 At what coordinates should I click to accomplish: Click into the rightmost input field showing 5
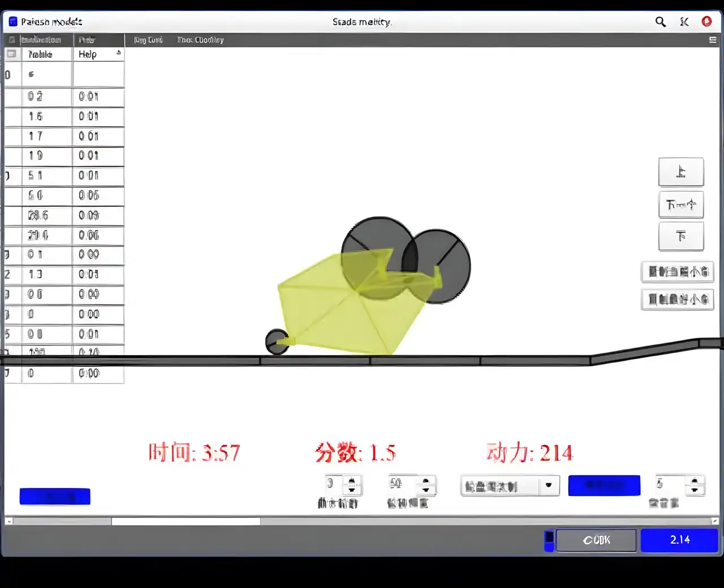tap(670, 485)
